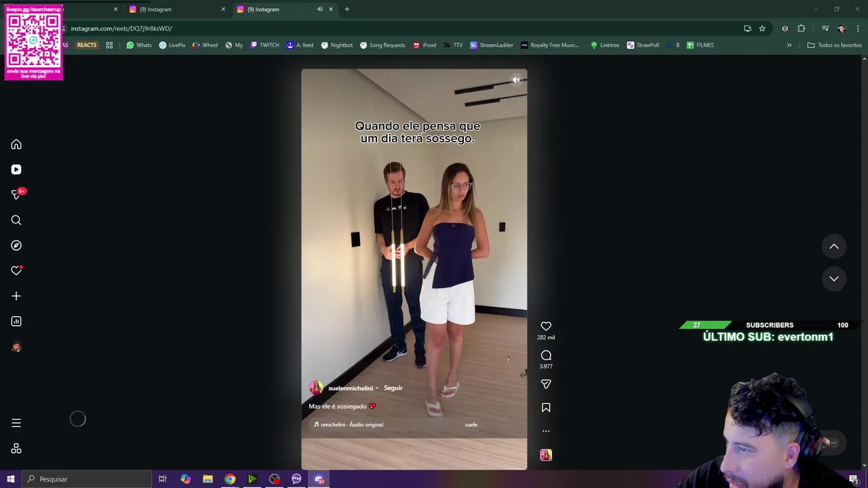Open the Also from Meta icon
868x488 pixels.
click(x=16, y=449)
